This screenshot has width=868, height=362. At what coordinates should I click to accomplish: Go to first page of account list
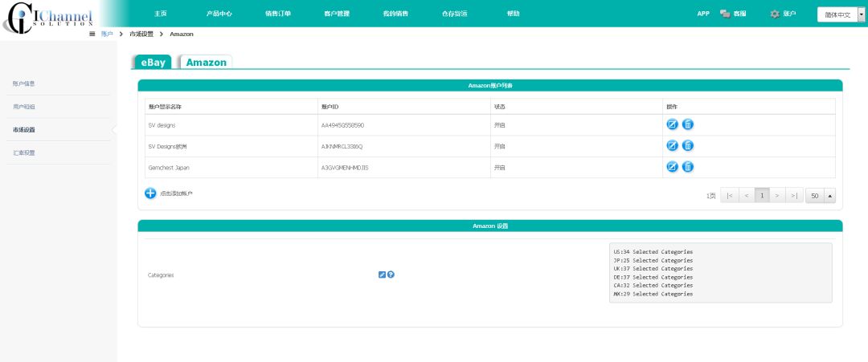730,196
